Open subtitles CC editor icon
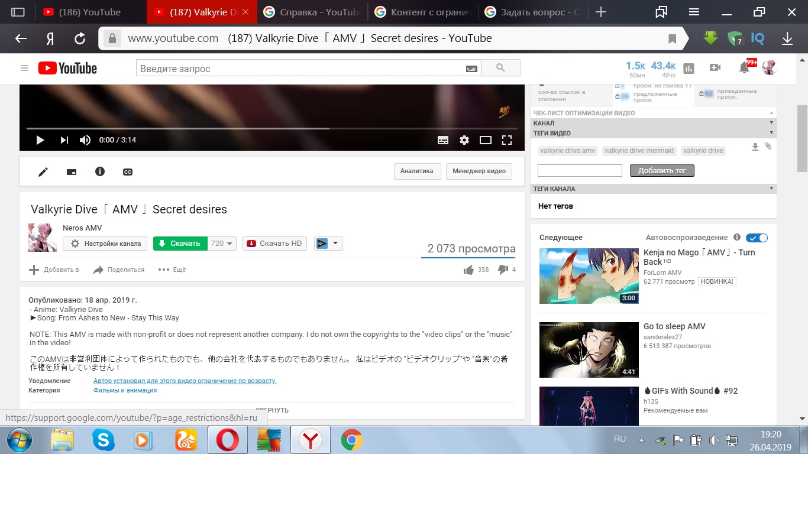This screenshot has height=532, width=808. click(x=128, y=172)
